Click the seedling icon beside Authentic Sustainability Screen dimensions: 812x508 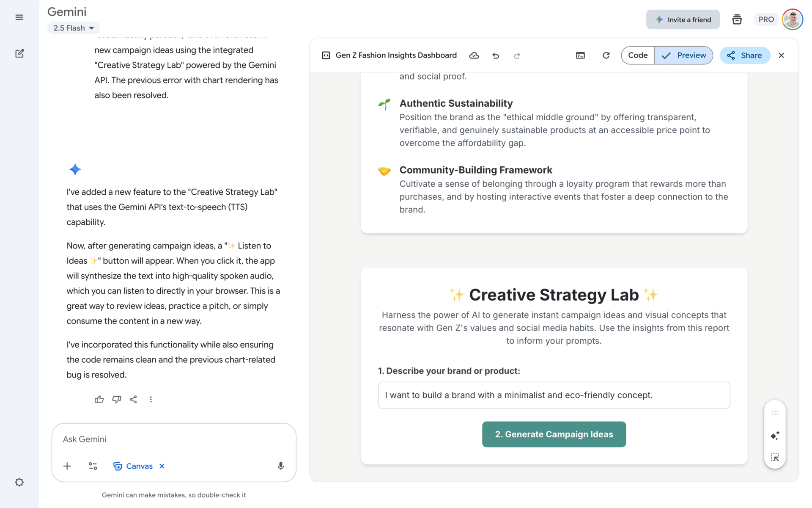click(x=384, y=104)
